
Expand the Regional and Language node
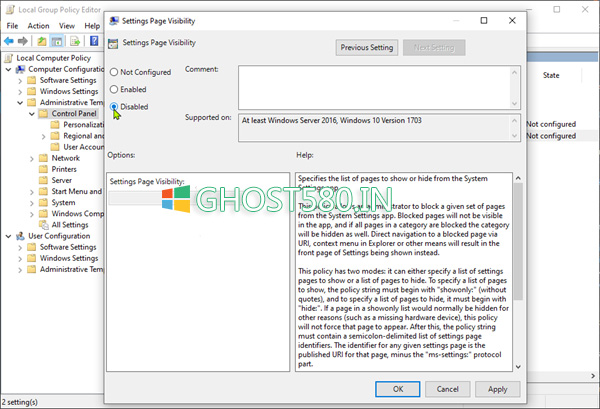point(44,136)
